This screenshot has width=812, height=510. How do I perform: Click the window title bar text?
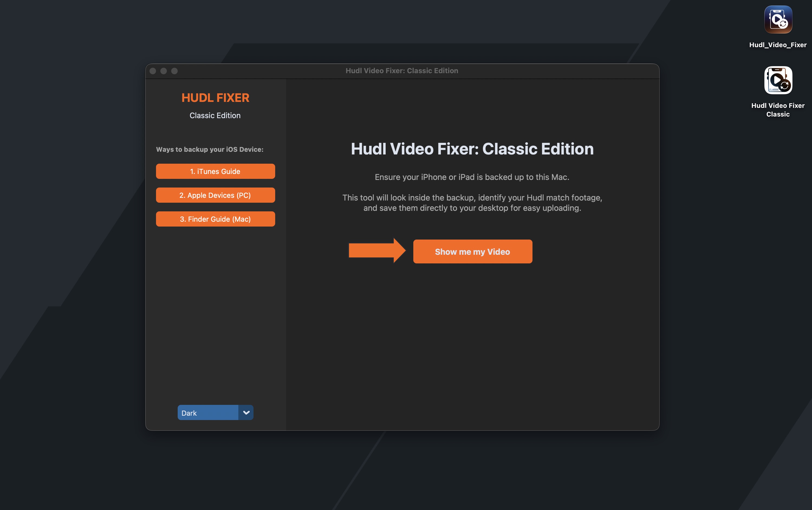pyautogui.click(x=402, y=71)
